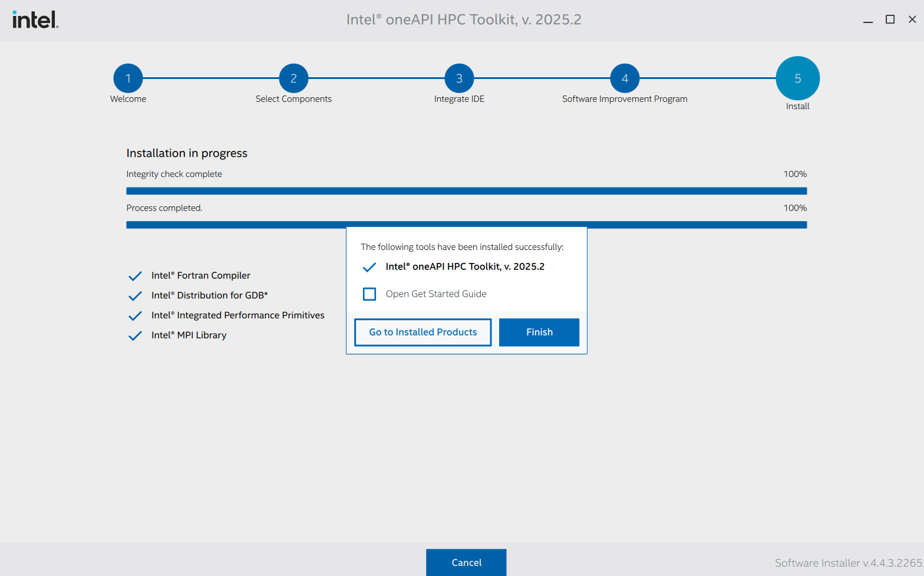Enable the Open Get Started Guide checkbox

tap(369, 294)
